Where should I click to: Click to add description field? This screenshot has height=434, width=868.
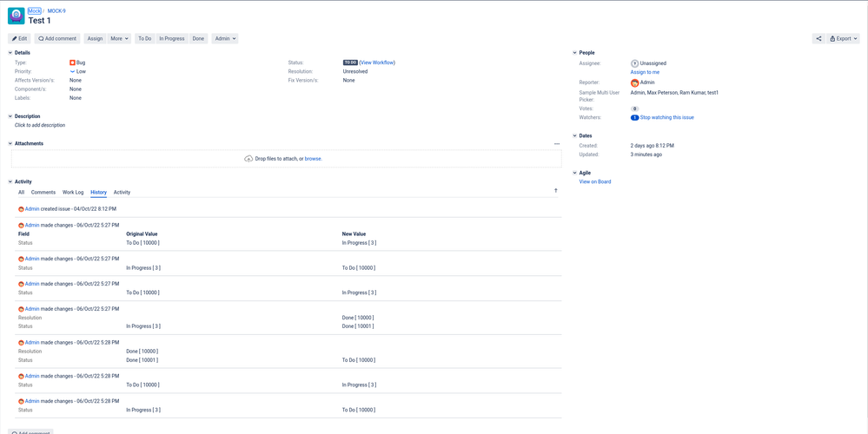click(x=40, y=126)
